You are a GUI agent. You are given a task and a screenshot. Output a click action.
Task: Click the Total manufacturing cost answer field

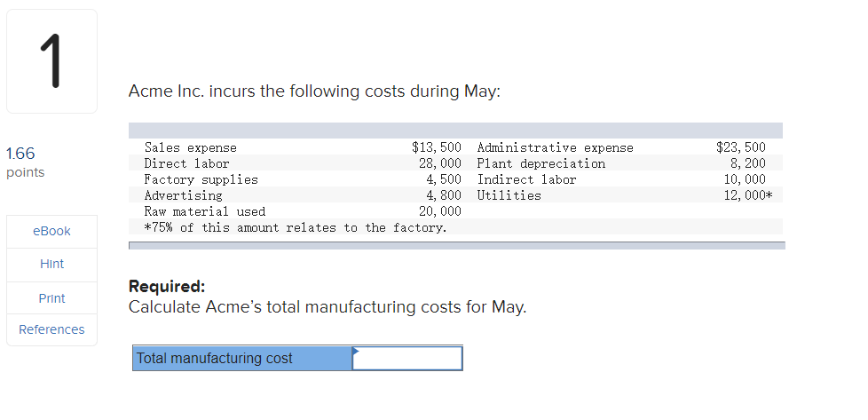[408, 359]
